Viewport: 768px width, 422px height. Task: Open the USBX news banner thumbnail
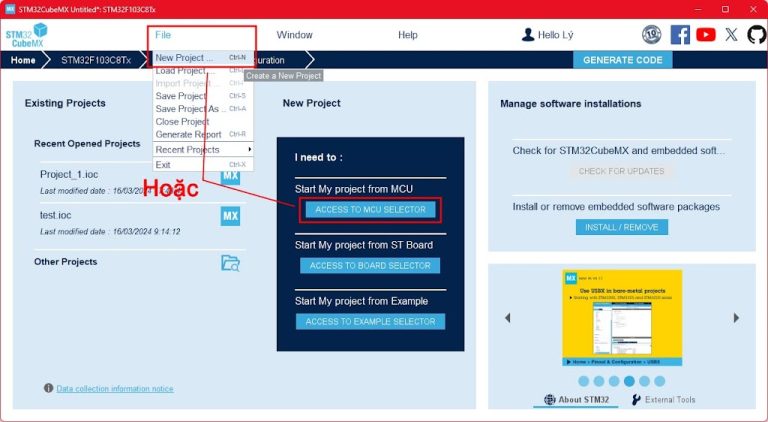coord(622,318)
